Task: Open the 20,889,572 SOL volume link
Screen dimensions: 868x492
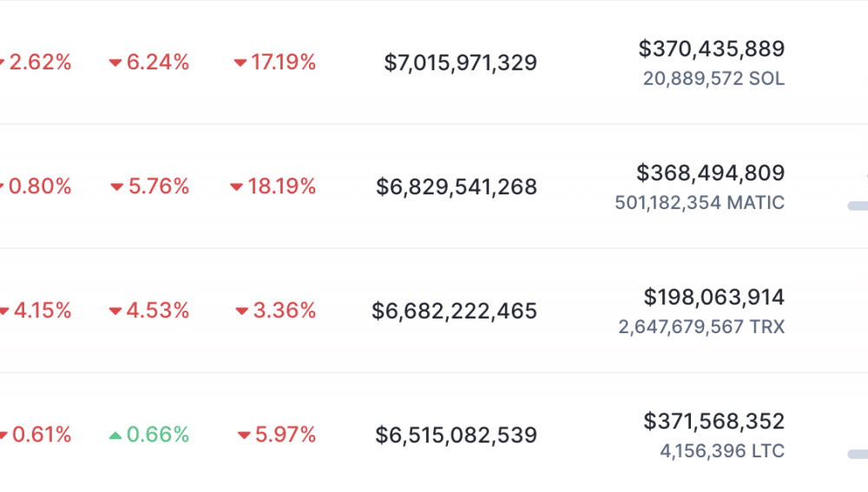Action: [x=713, y=79]
